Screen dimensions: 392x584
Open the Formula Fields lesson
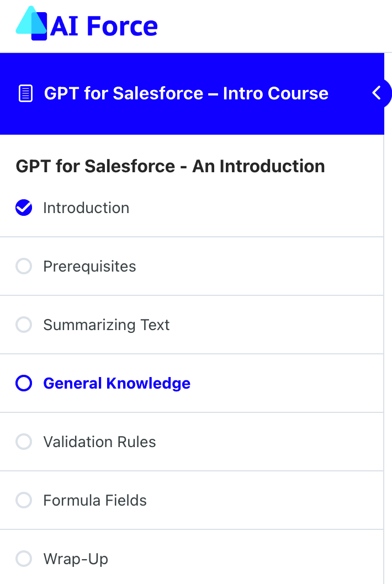[95, 501]
